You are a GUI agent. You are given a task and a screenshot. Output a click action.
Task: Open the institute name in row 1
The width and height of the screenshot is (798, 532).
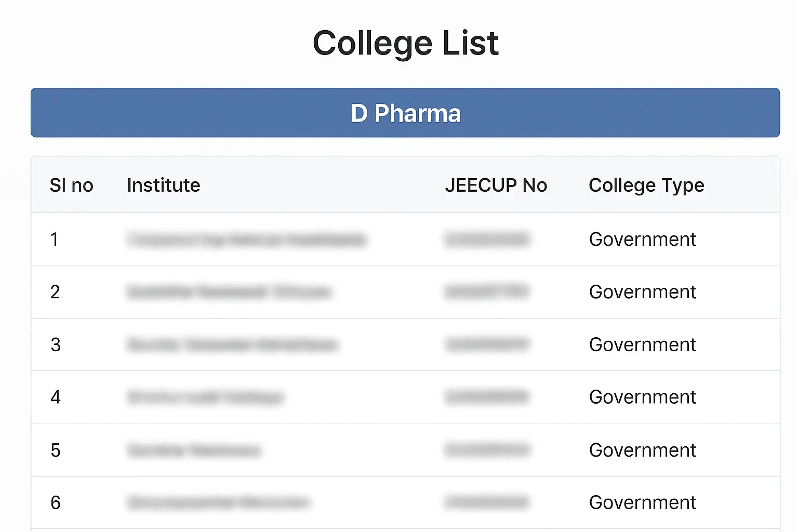(247, 240)
